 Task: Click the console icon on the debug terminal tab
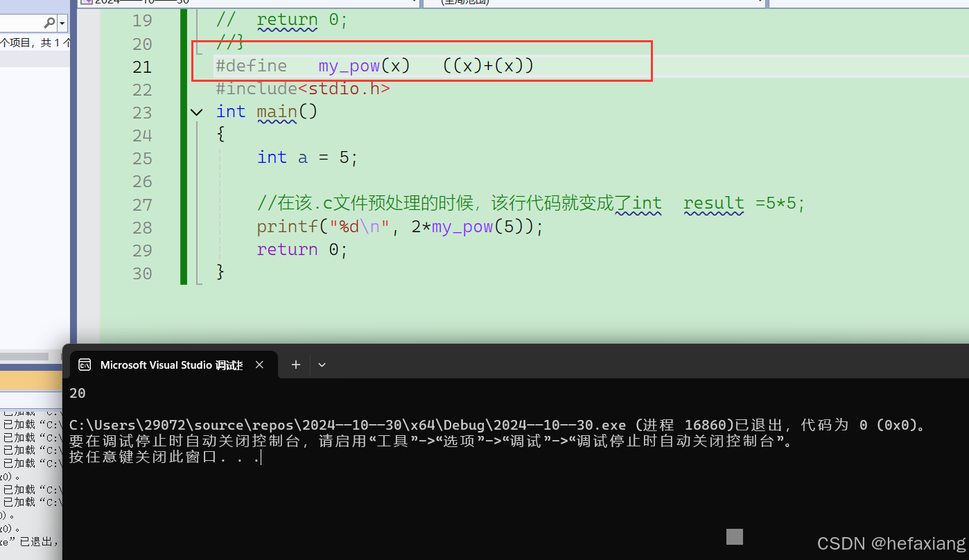pyautogui.click(x=85, y=365)
